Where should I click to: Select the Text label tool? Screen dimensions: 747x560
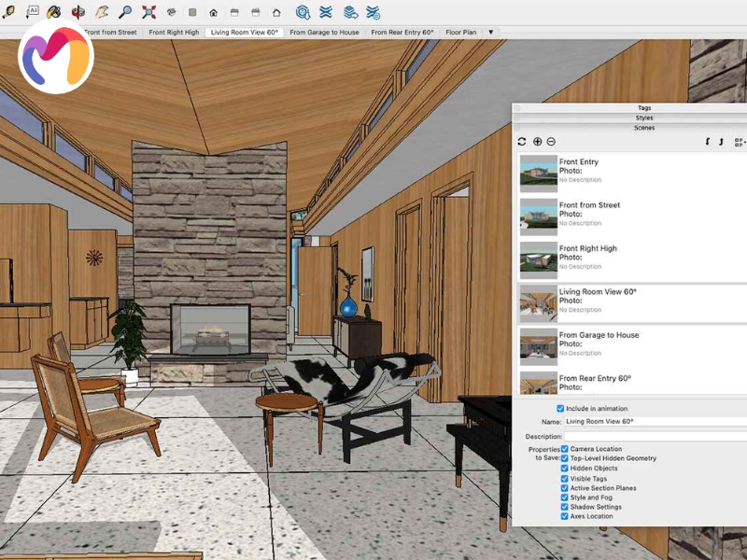[x=32, y=12]
